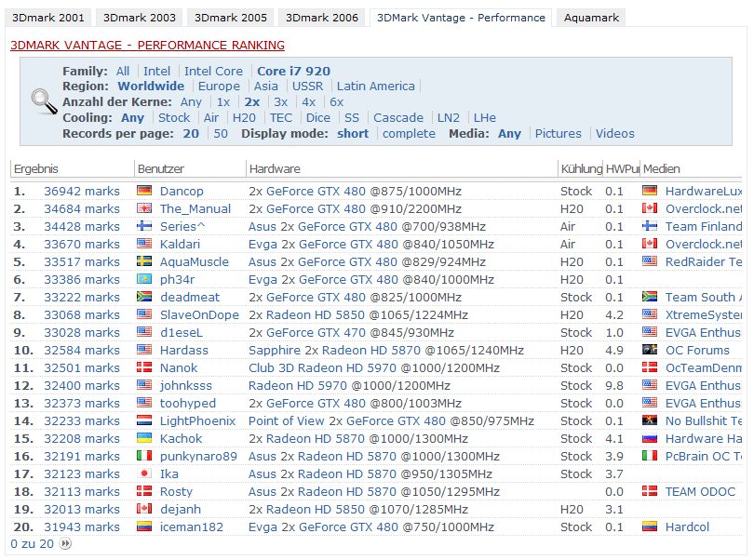Viewport: 754px width, 560px height.
Task: Click flag icon next to No Bullshit Team
Action: click(650, 420)
